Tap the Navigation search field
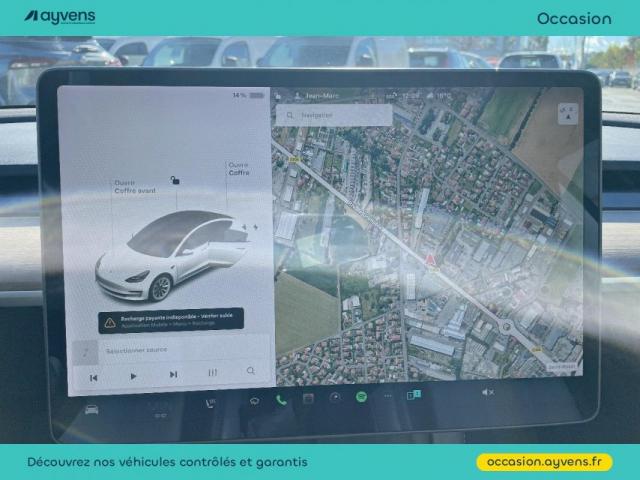Screen dimensions: 640x480 334,115
